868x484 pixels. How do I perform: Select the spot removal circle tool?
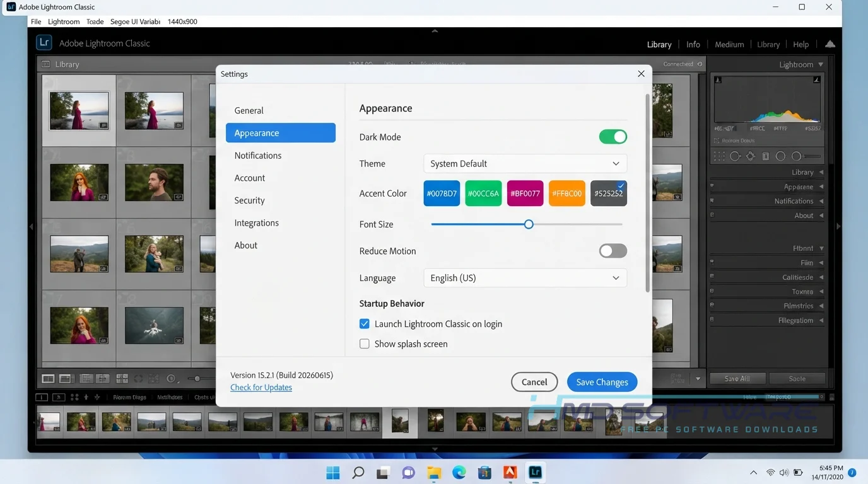coord(735,156)
